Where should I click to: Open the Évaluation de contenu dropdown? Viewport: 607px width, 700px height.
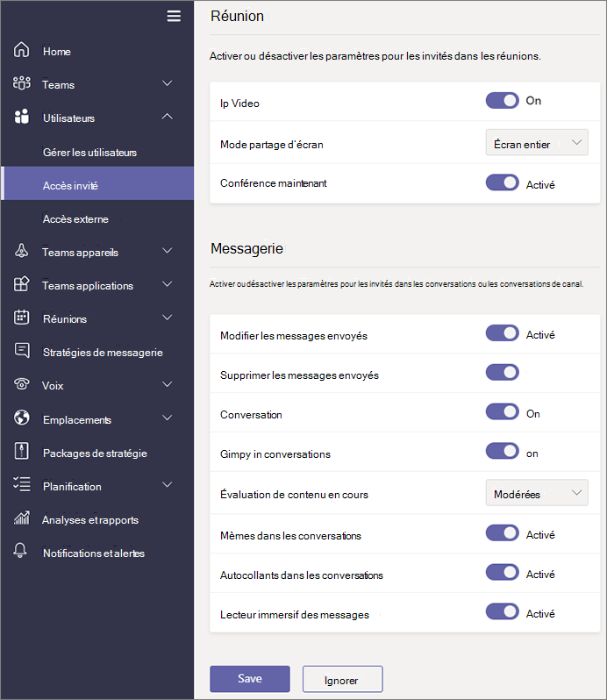pyautogui.click(x=537, y=493)
